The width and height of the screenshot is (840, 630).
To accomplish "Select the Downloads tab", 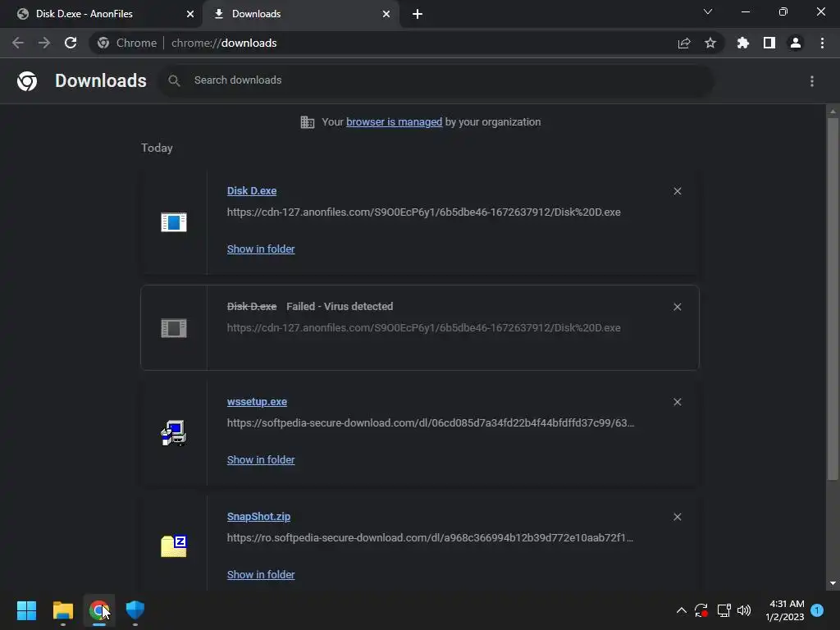I will coord(300,14).
